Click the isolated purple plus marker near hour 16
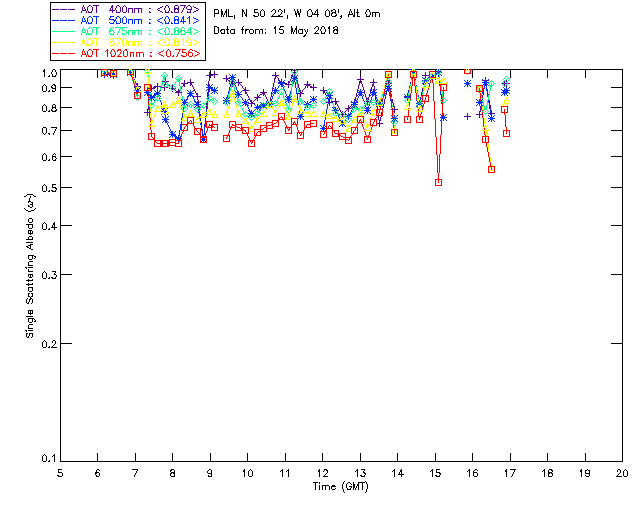This screenshot has width=640, height=512. click(467, 116)
